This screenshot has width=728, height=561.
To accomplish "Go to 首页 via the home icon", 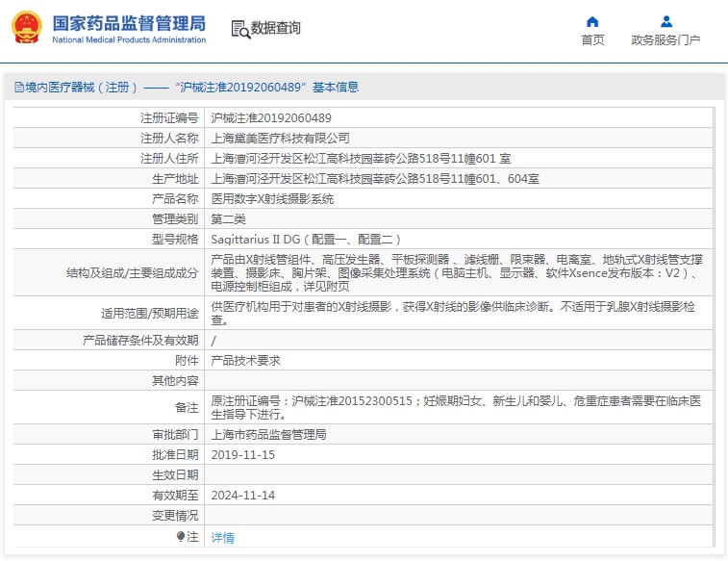I will pos(592,21).
